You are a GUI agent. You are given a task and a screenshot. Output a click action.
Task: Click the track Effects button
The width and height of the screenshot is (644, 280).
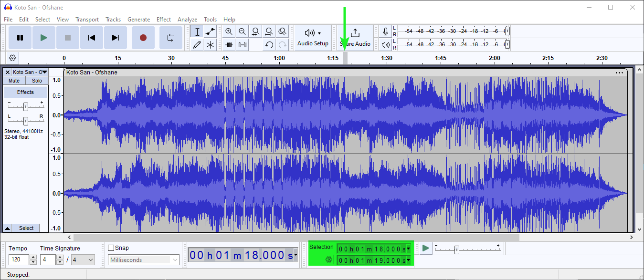pos(26,92)
